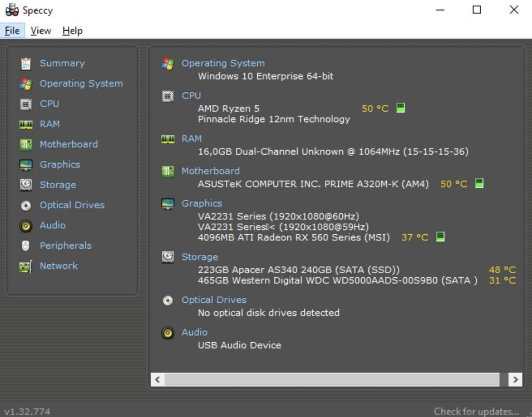Click the Motherboard temperature green indicator icon
Image resolution: width=532 pixels, height=417 pixels.
click(479, 183)
